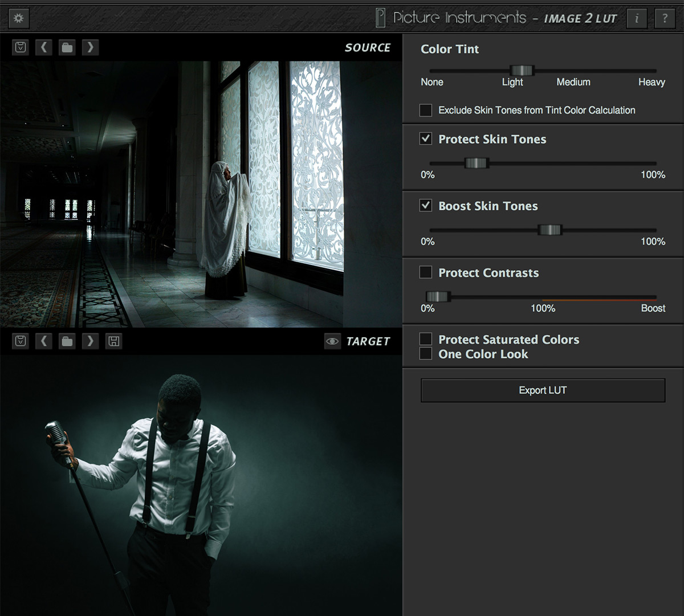
Task: Enable Exclude Skin Tones from Tint Color Calculation
Action: 425,110
